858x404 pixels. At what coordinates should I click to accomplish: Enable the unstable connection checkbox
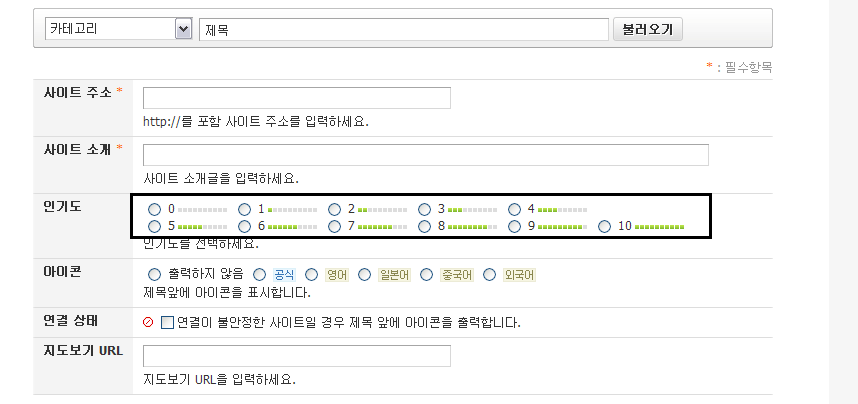(x=167, y=322)
